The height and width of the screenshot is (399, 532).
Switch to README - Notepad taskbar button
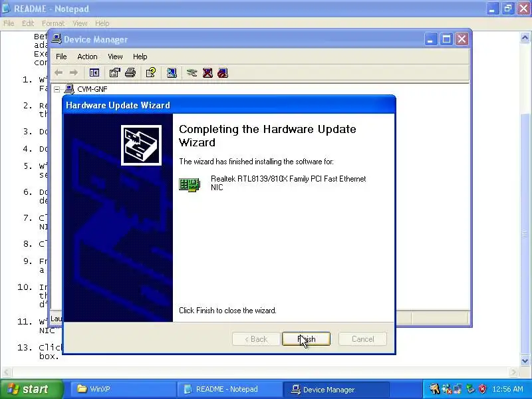coord(229,389)
